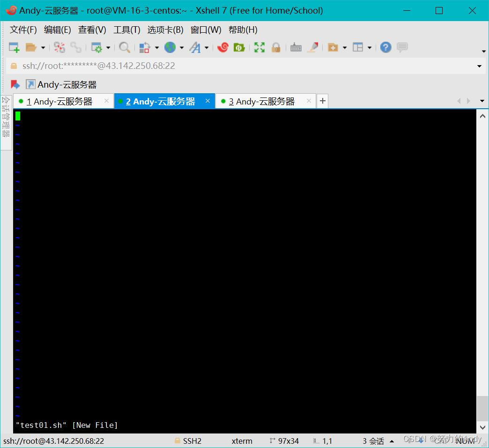Viewport: 489px width, 448px height.
Task: Lock the screen with the padlock icon
Action: point(276,47)
